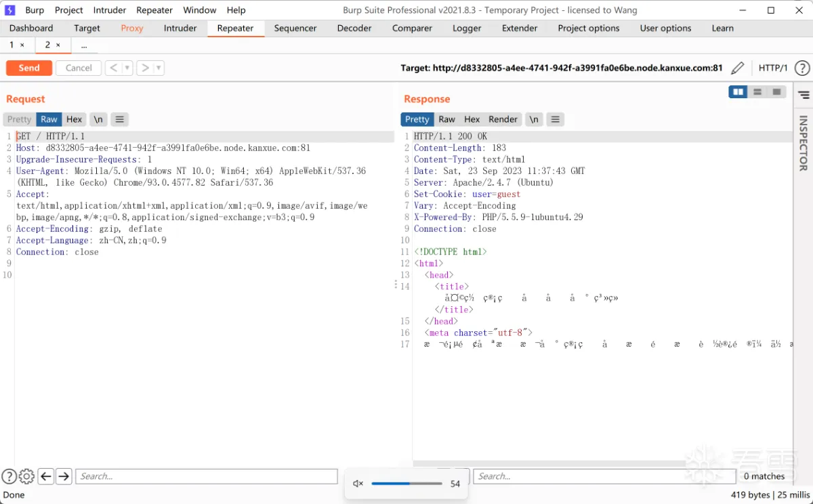Screen dimensions: 813x504
Task: Switch to Comparer tab
Action: (x=412, y=28)
